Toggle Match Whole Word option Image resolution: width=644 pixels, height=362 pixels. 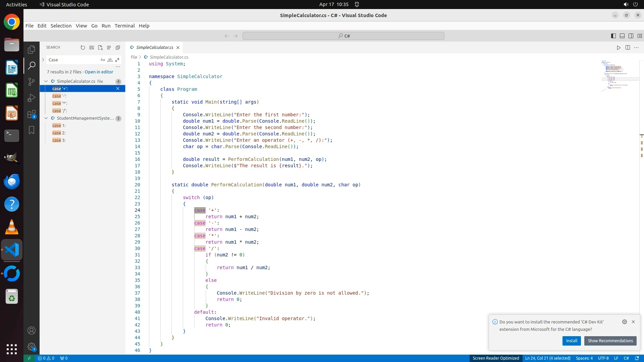coord(110,60)
